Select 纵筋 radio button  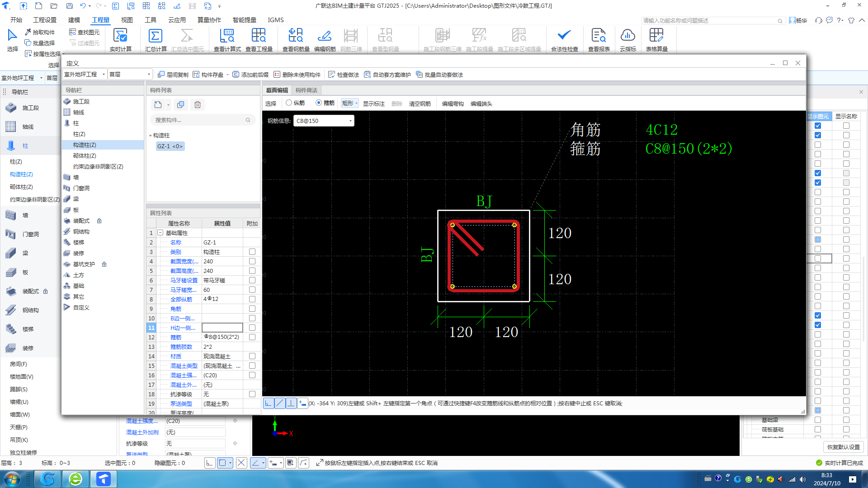pos(289,103)
